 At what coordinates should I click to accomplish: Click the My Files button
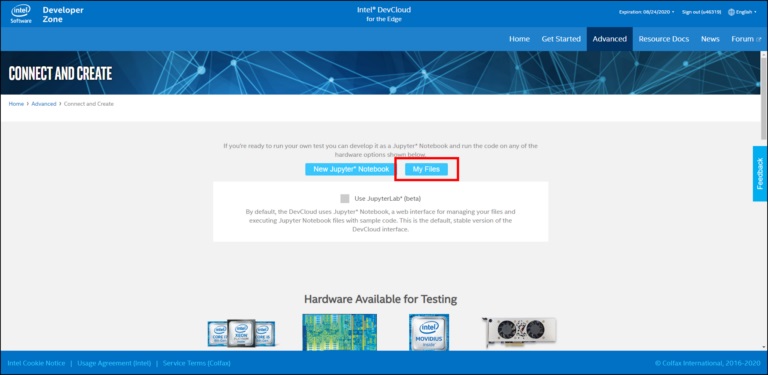tap(427, 169)
